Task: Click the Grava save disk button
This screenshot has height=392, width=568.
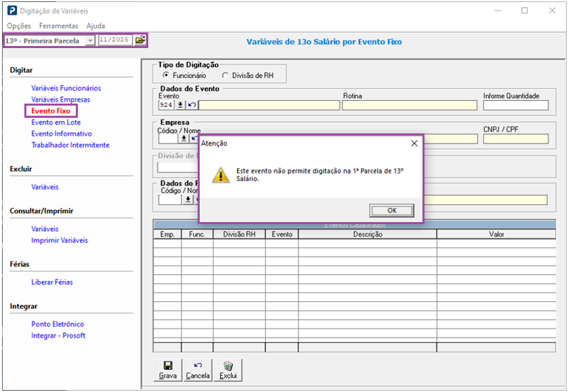Action: pos(168,370)
